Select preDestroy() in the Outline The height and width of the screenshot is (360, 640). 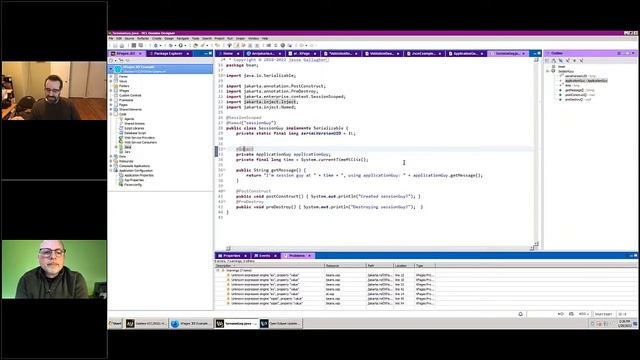click(x=578, y=99)
